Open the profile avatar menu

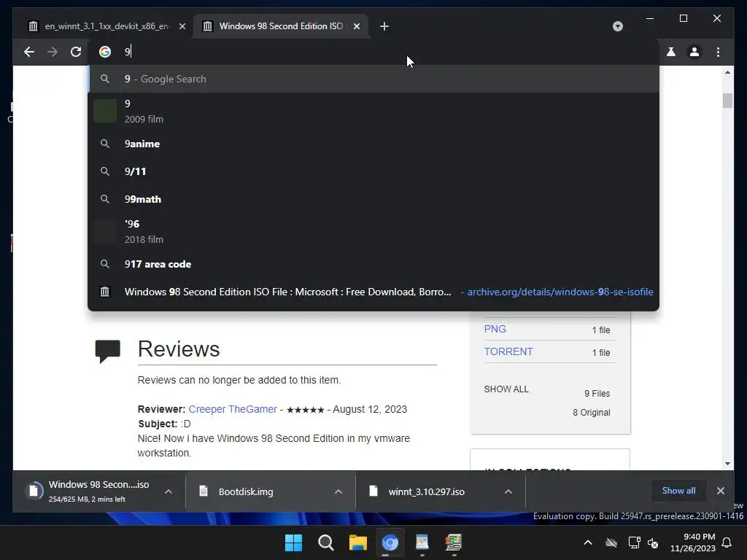pyautogui.click(x=694, y=52)
